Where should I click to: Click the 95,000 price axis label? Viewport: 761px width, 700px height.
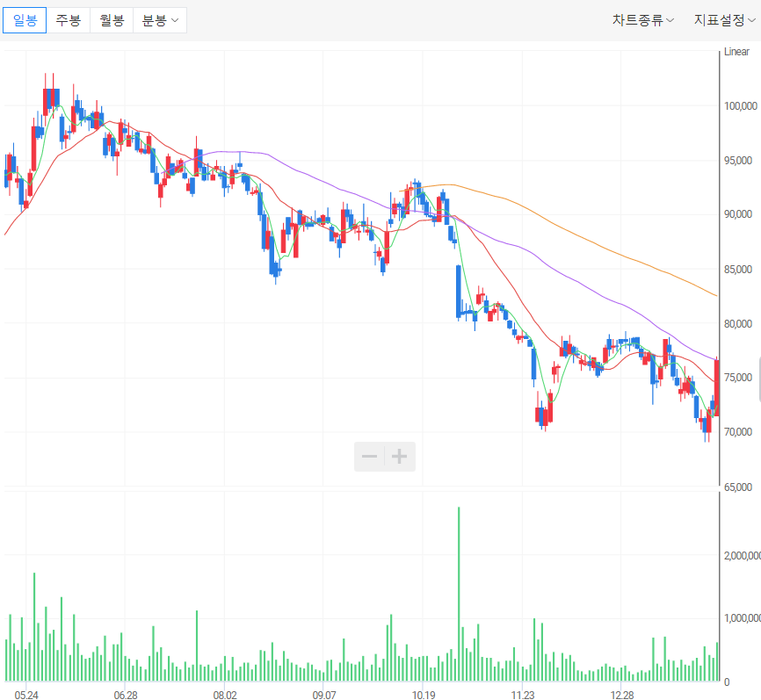pos(737,160)
